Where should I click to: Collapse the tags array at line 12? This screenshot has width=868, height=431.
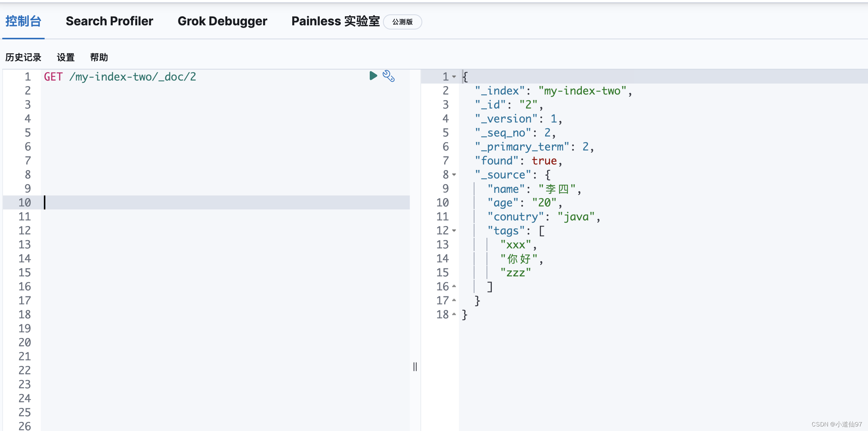click(x=454, y=231)
